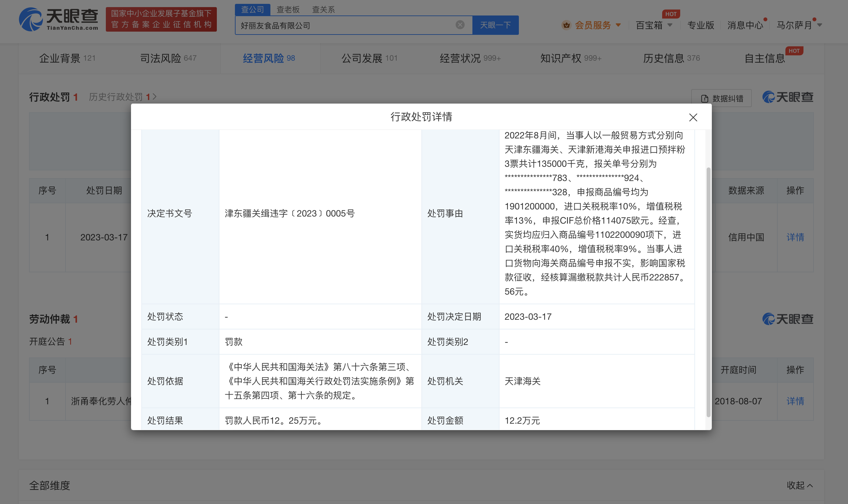Switch to the 查老板 search tab

click(287, 9)
